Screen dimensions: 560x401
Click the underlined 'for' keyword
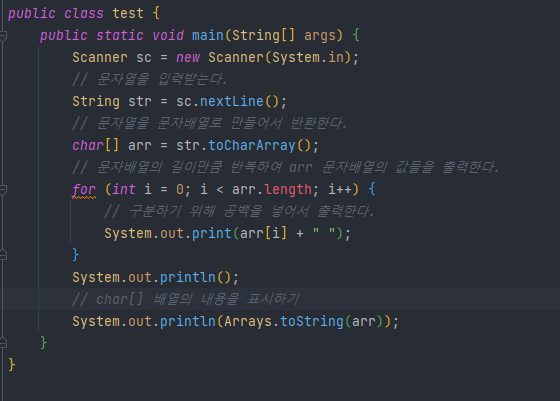point(84,190)
